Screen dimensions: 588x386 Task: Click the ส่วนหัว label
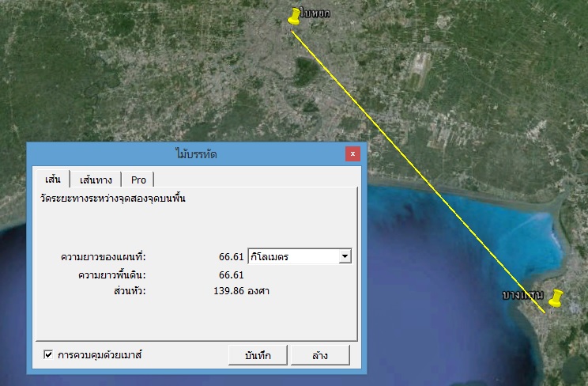click(x=130, y=291)
